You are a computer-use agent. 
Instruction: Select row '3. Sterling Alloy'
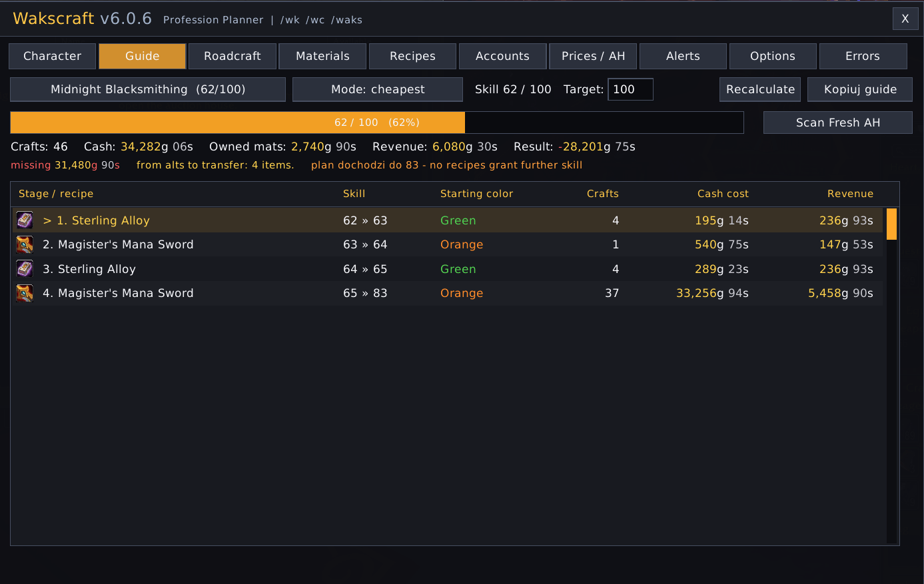448,269
